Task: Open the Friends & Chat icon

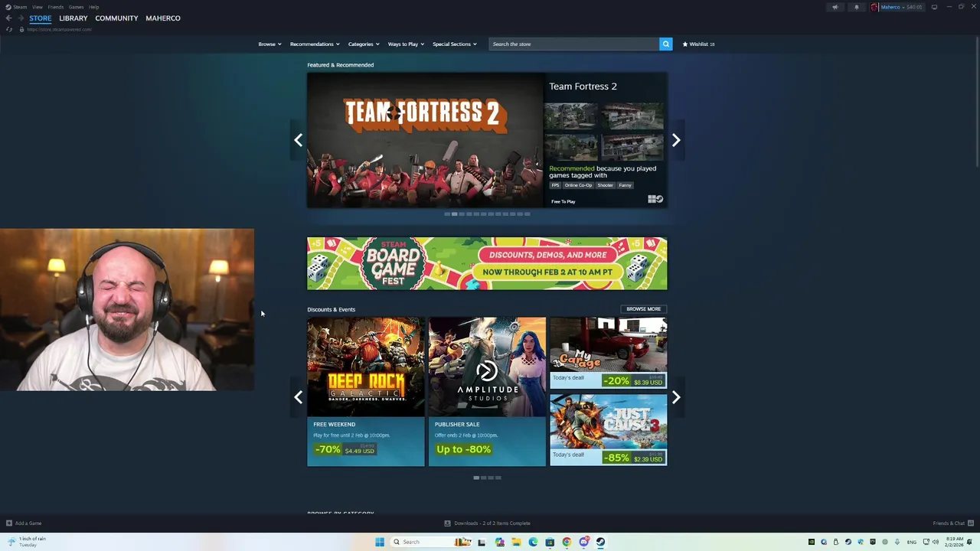Action: pos(971,523)
